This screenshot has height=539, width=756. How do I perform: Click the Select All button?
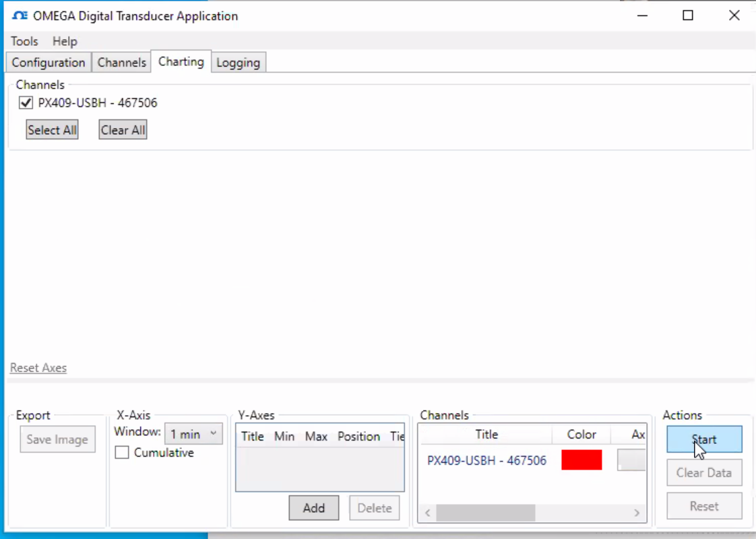coord(52,129)
